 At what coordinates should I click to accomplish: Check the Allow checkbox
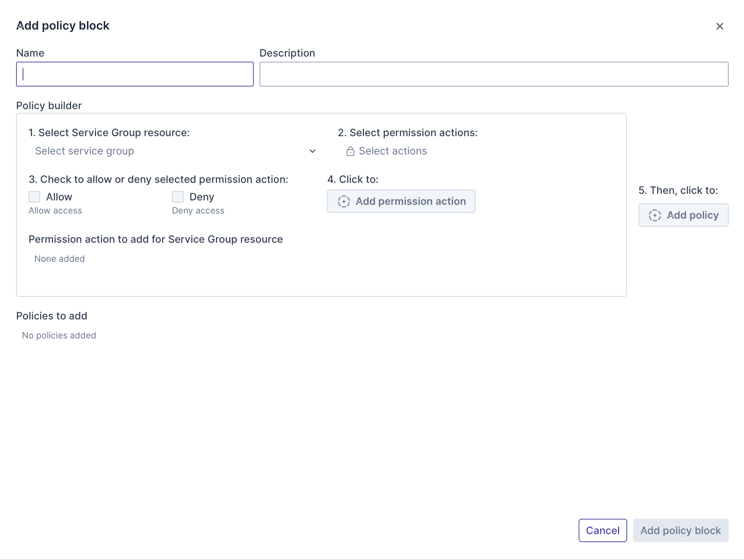coord(34,197)
